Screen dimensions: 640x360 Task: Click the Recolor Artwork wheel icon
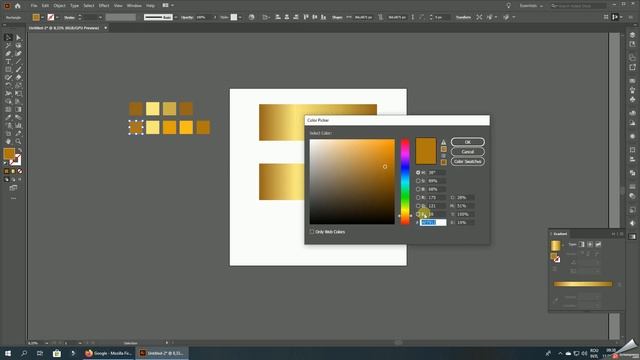[251, 17]
